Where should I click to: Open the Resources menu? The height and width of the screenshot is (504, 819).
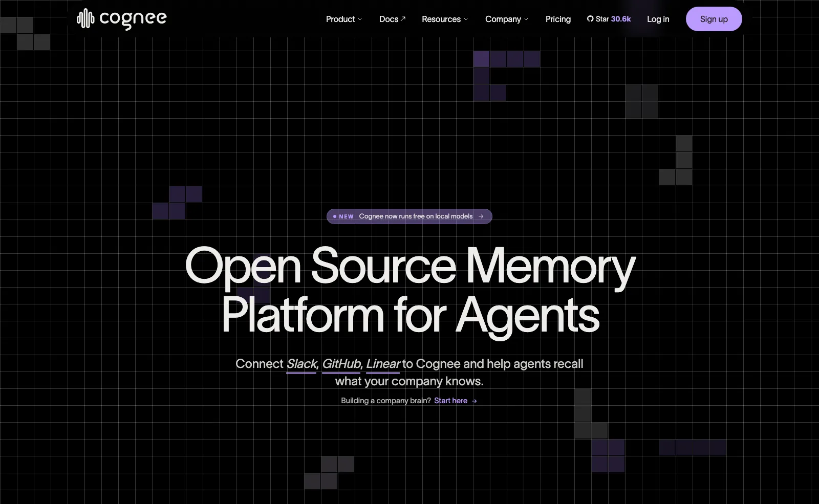click(445, 19)
